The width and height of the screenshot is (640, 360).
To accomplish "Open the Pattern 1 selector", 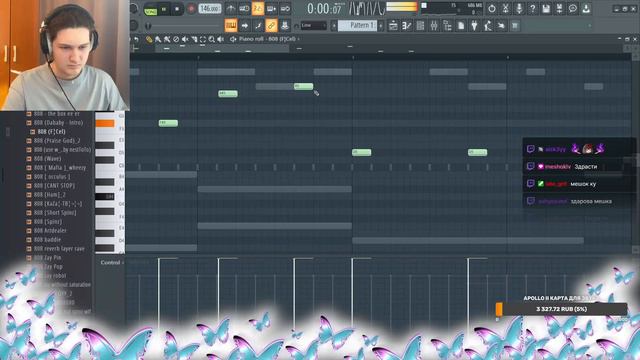I will (358, 26).
